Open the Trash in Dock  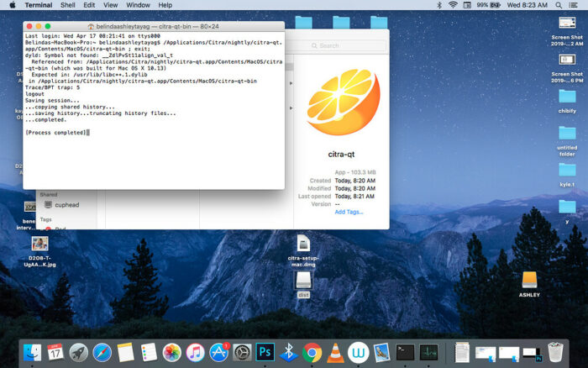coord(555,352)
